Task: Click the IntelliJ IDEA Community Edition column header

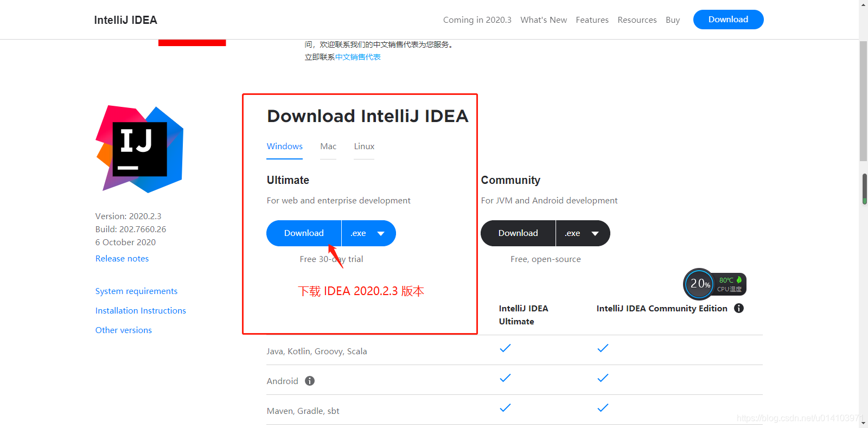Action: [x=662, y=309]
